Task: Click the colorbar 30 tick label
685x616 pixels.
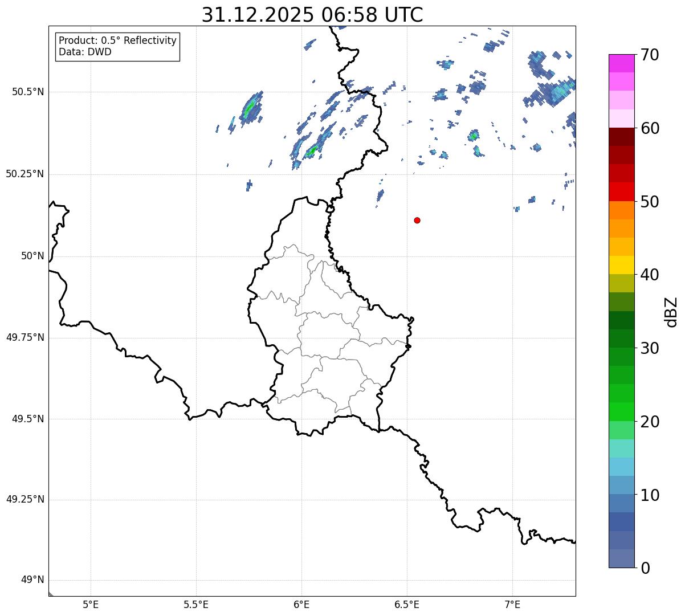Action: 650,348
